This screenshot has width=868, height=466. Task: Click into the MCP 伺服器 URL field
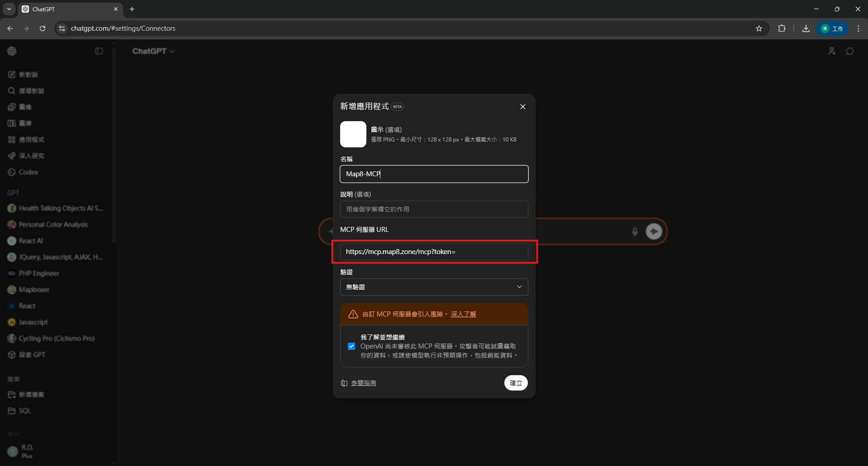click(x=434, y=252)
